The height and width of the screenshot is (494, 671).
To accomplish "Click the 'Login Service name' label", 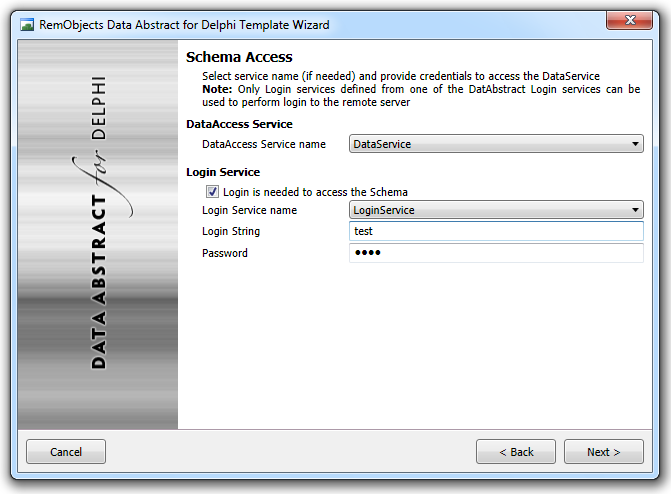I will [249, 210].
